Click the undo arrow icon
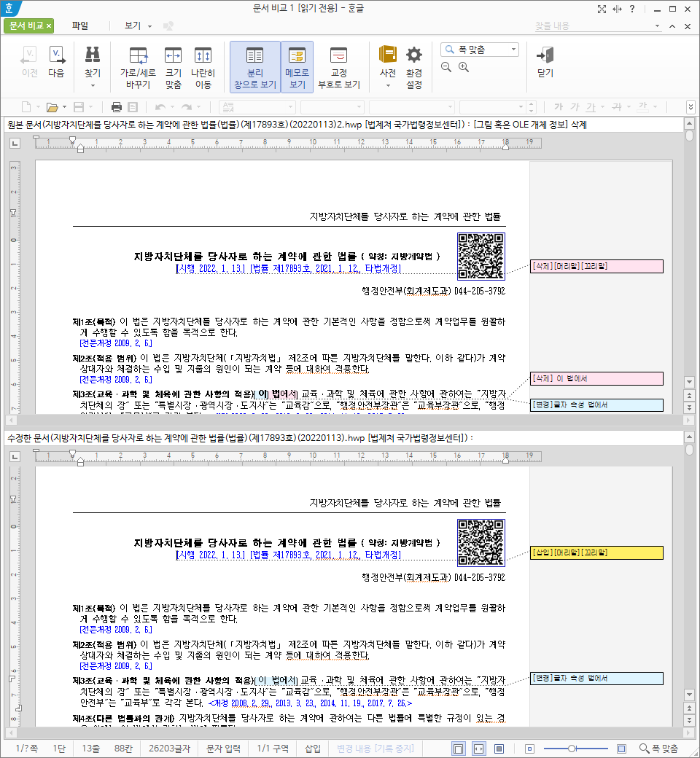Screen dimensions: 700x758 pos(160,107)
